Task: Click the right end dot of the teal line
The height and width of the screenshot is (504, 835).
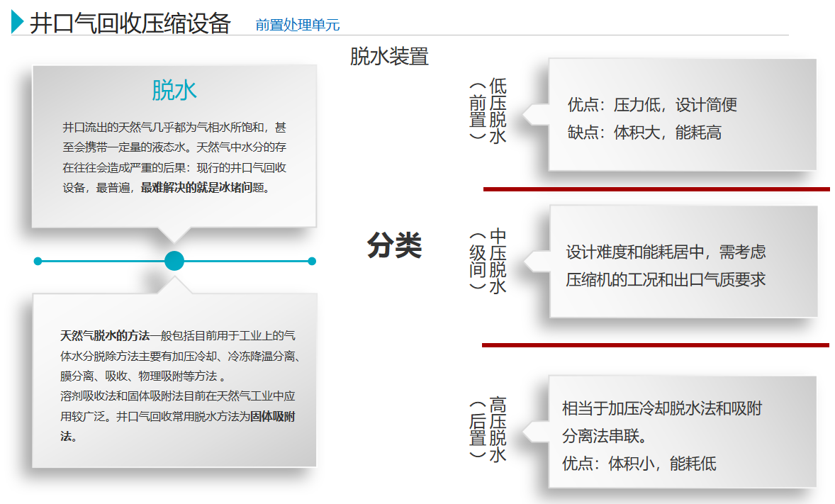Action: pyautogui.click(x=312, y=261)
